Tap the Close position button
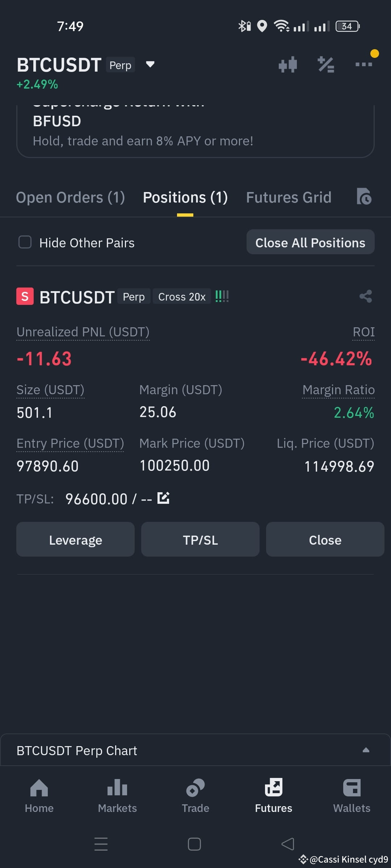This screenshot has width=391, height=868. pos(325,540)
